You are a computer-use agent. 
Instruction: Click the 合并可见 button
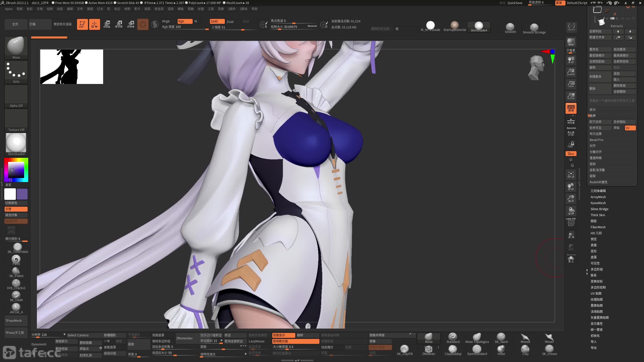[600, 128]
